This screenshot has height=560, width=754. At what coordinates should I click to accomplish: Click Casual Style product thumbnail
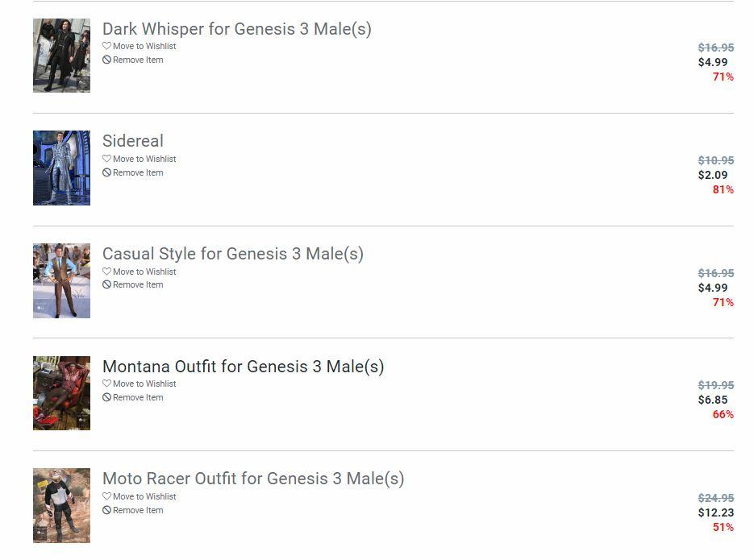[x=61, y=280]
